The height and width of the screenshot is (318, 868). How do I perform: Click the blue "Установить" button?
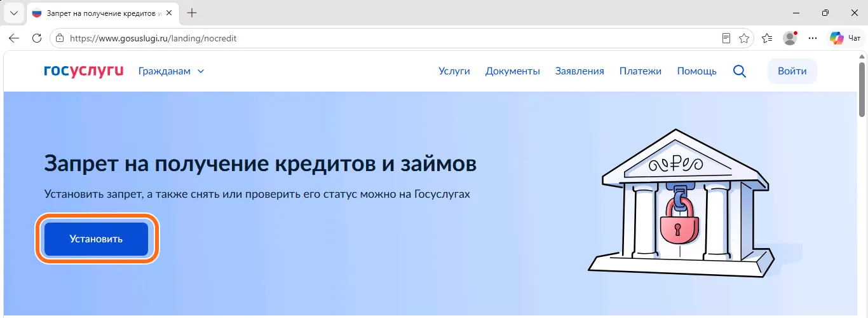(96, 239)
